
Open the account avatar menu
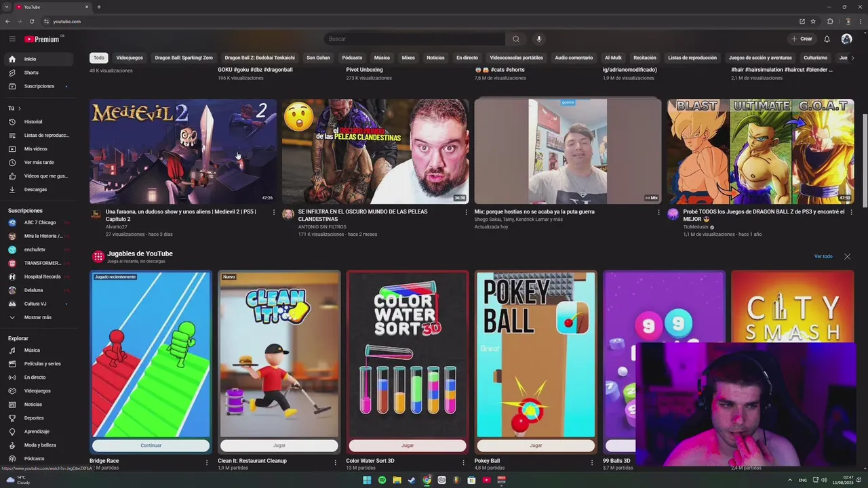tap(846, 39)
